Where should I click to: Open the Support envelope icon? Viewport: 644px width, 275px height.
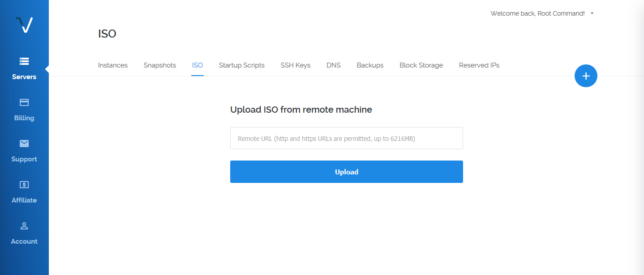[x=24, y=144]
